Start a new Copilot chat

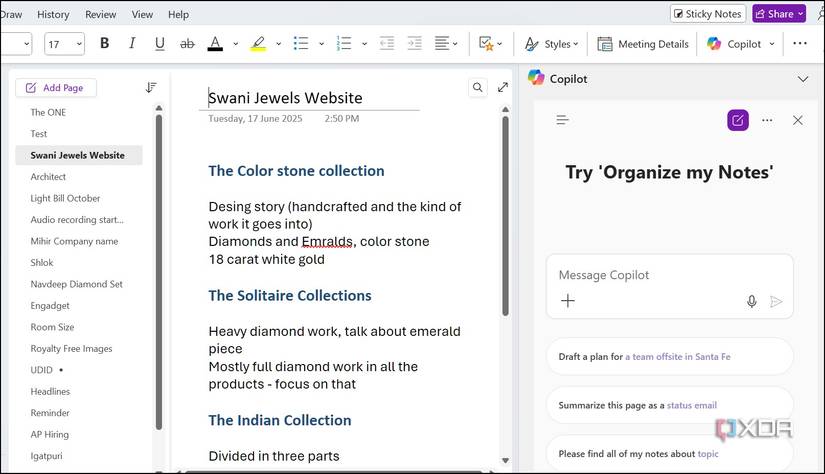click(738, 120)
